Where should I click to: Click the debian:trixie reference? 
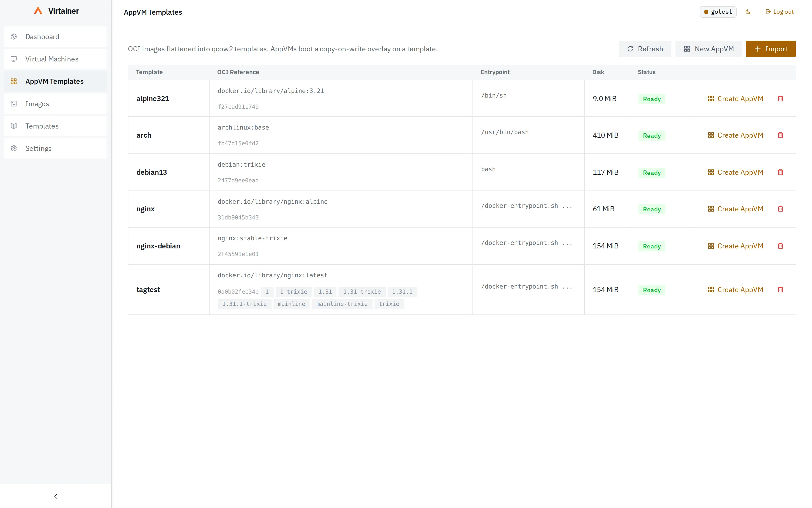pos(242,165)
